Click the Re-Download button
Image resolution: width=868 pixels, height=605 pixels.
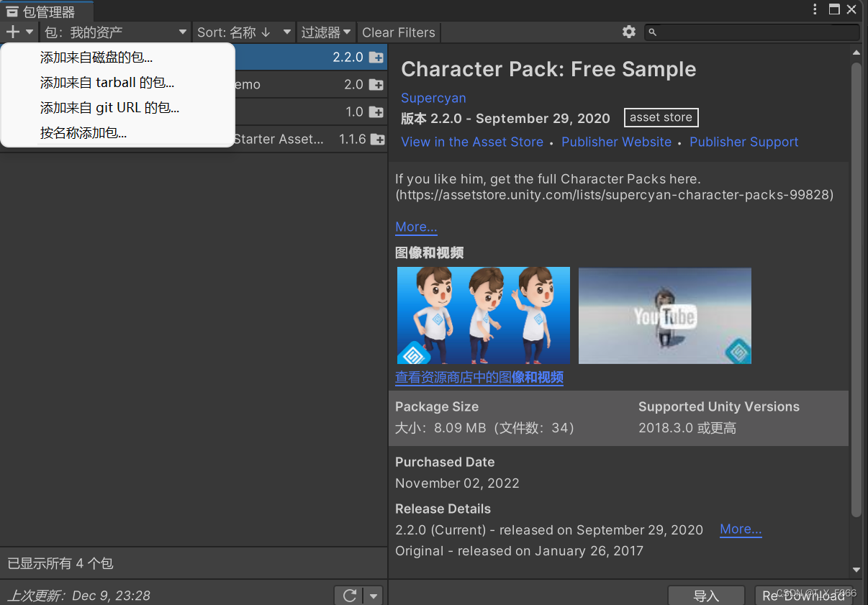[x=803, y=596]
